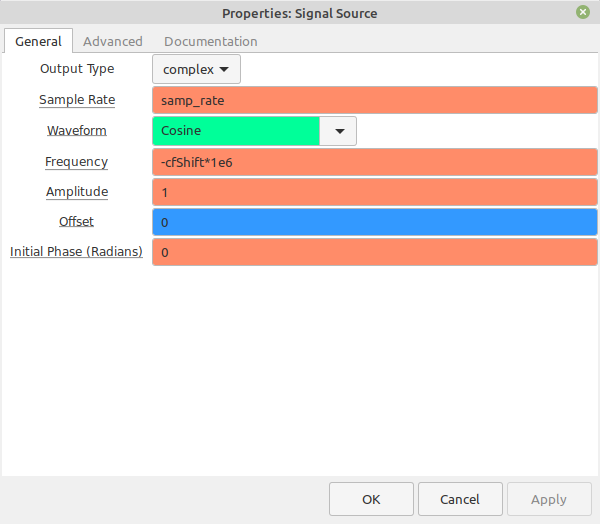Click the Sample Rate label
Image resolution: width=600 pixels, height=524 pixels.
[x=77, y=100]
